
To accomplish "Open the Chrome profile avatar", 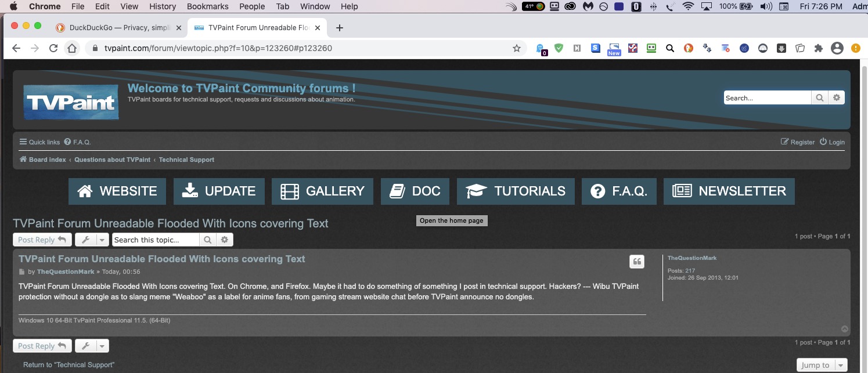I will coord(837,48).
